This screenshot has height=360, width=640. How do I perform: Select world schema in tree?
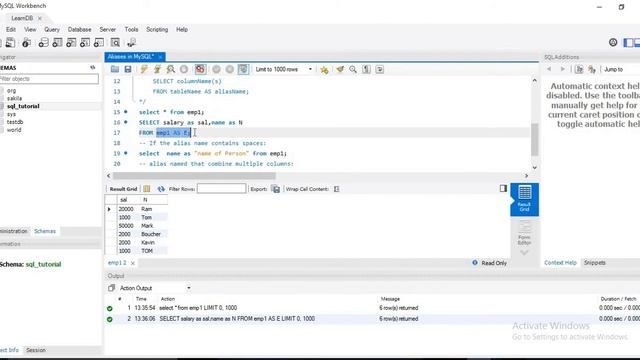click(x=14, y=130)
